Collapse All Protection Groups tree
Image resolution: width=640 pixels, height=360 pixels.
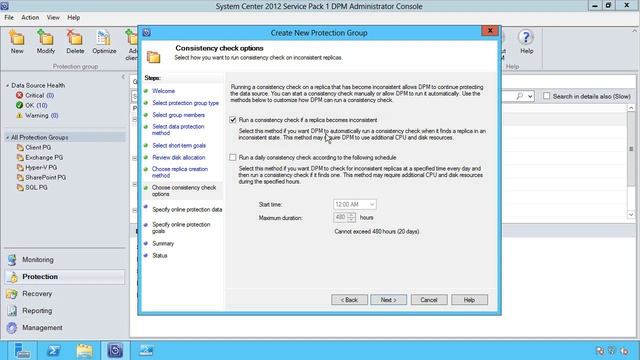(x=7, y=138)
